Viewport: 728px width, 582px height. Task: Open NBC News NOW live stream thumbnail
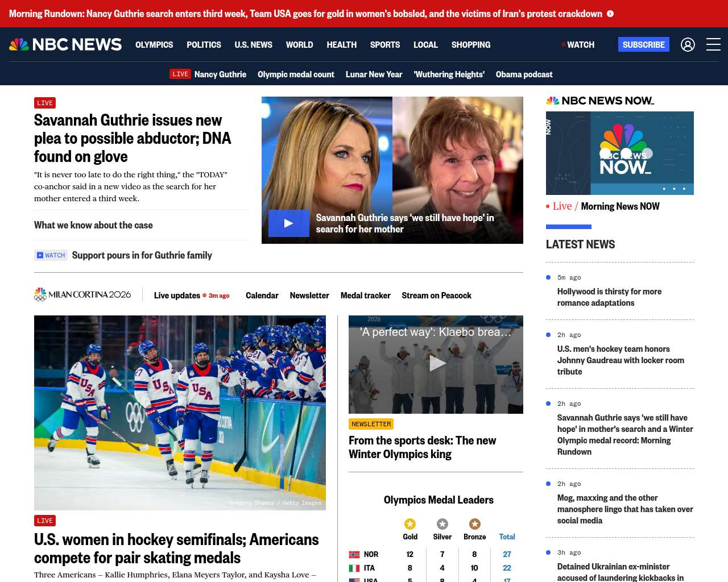(x=619, y=153)
